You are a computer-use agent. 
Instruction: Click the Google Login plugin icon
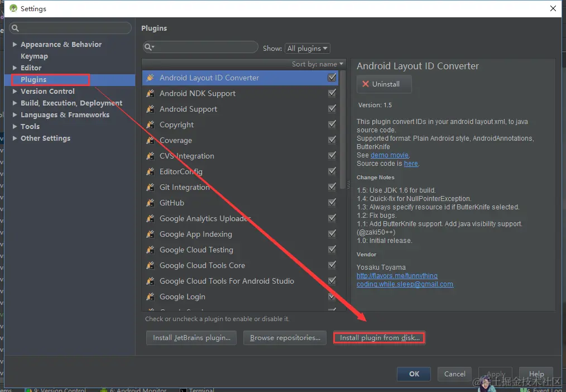point(150,297)
